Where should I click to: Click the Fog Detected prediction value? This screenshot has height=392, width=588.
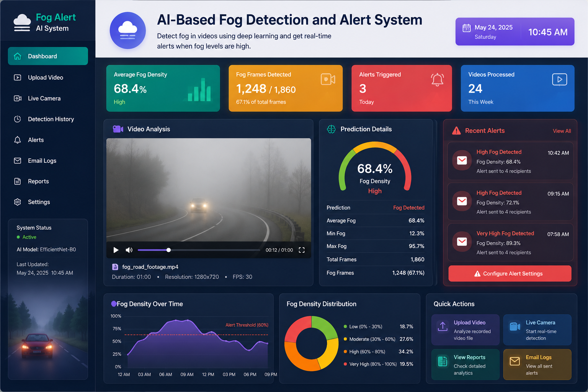pyautogui.click(x=408, y=208)
